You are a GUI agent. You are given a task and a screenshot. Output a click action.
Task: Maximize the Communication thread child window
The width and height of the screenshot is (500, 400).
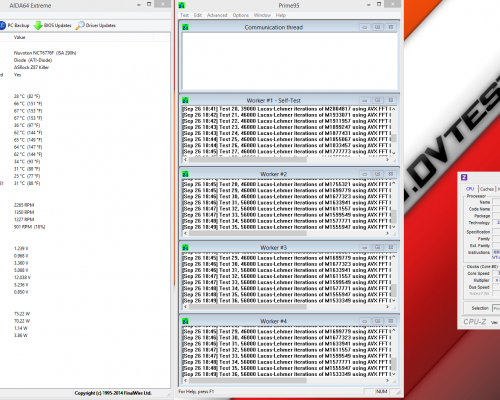pos(377,27)
